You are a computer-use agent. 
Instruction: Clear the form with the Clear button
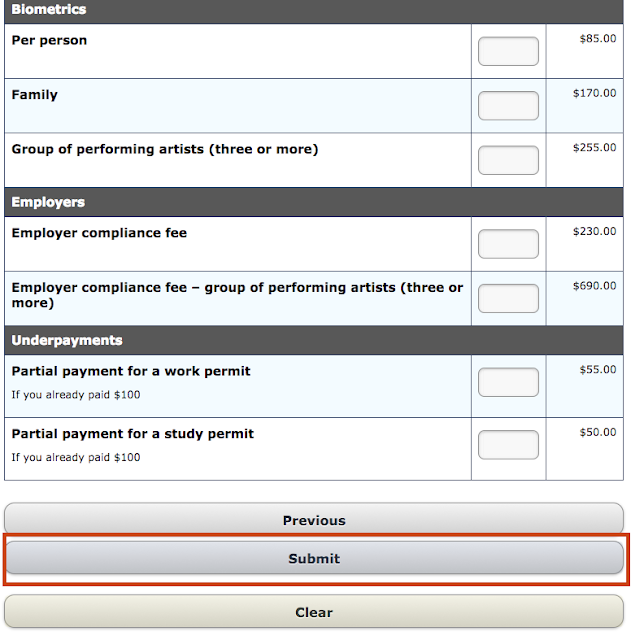tap(314, 612)
